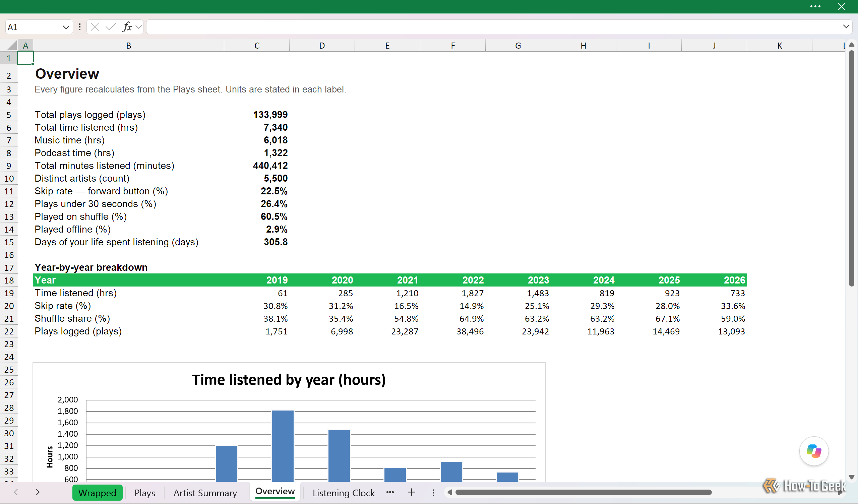The width and height of the screenshot is (858, 504).
Task: Click the formula bar vertical dots handle
Action: coord(80,27)
